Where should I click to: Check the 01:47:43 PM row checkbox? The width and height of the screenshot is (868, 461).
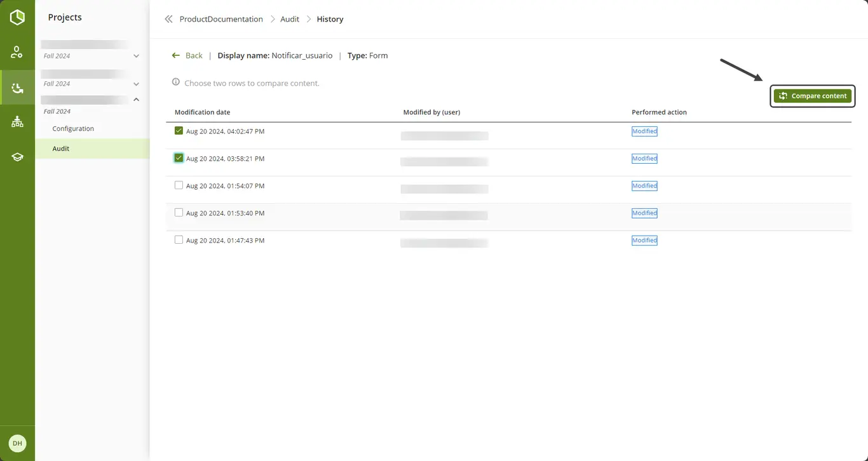point(179,240)
